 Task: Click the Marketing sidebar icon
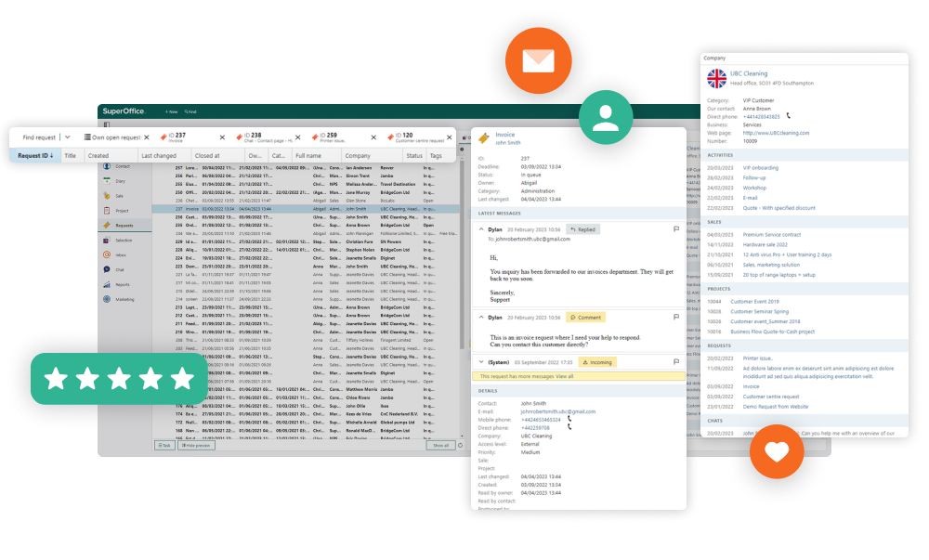(x=108, y=299)
